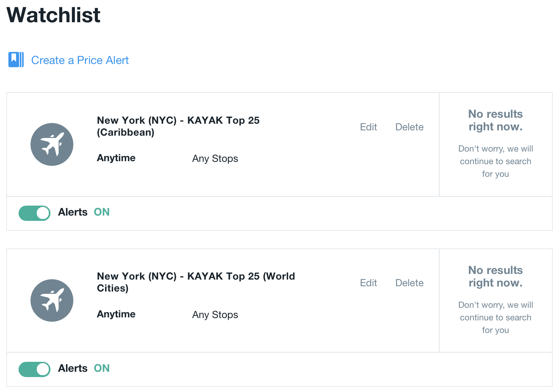Select the New York (NYC) - KAYAK Top 25 (World Cities) title
558x392 pixels.
[196, 282]
